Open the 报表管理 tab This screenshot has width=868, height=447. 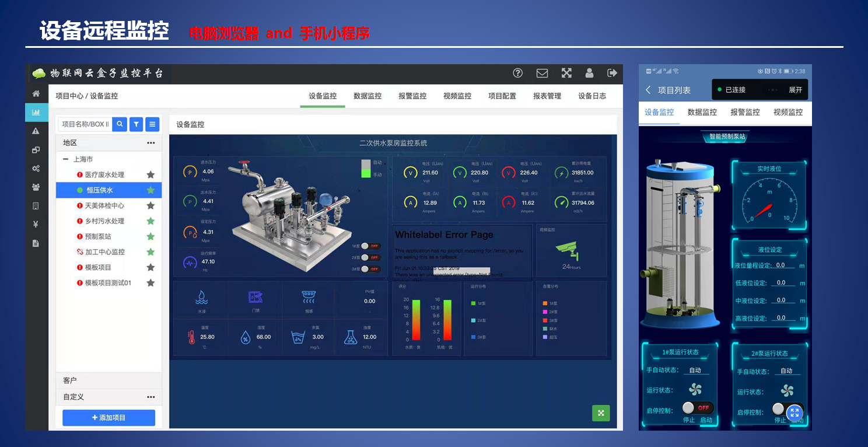point(547,96)
